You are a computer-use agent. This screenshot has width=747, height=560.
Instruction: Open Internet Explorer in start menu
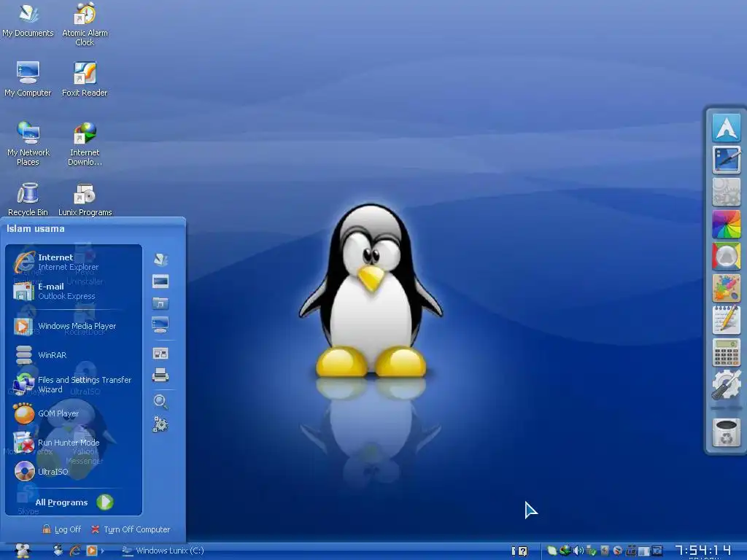[x=56, y=262]
